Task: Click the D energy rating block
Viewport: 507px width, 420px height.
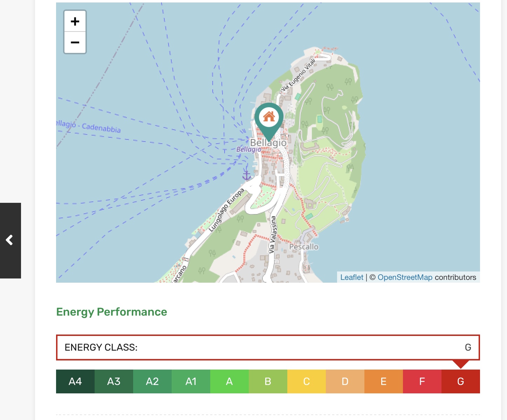Action: coord(345,381)
